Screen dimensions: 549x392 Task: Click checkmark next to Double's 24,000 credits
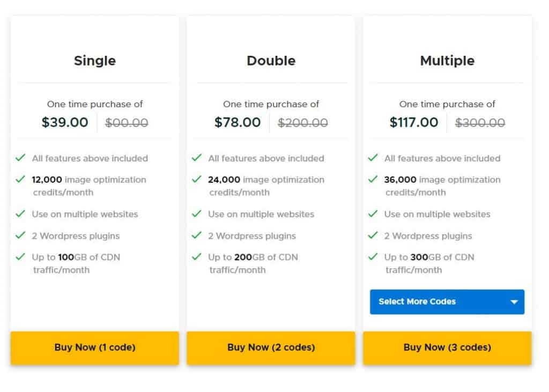coord(196,179)
